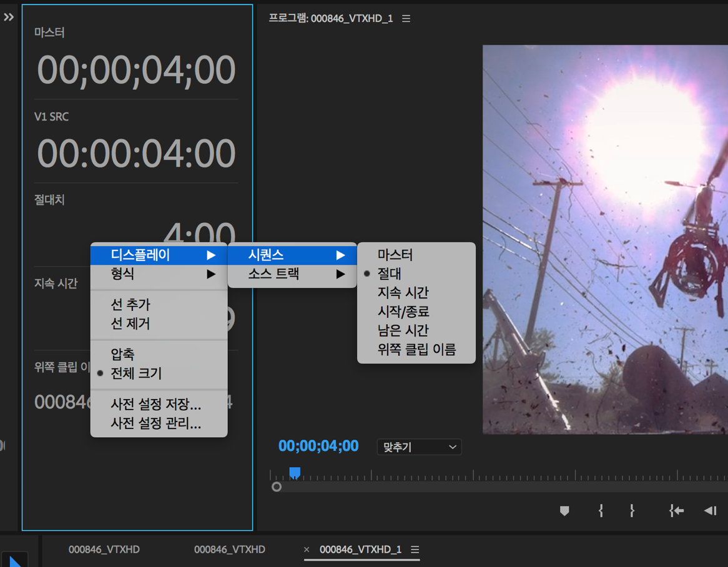
Task: Select the 전체 크기 size option
Action: tap(159, 373)
